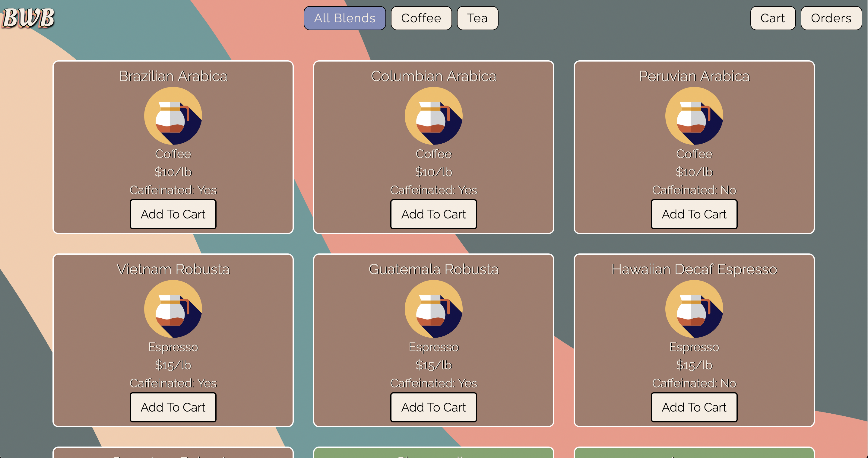The width and height of the screenshot is (868, 458).
Task: Switch to the Coffee filter tab
Action: click(x=421, y=18)
